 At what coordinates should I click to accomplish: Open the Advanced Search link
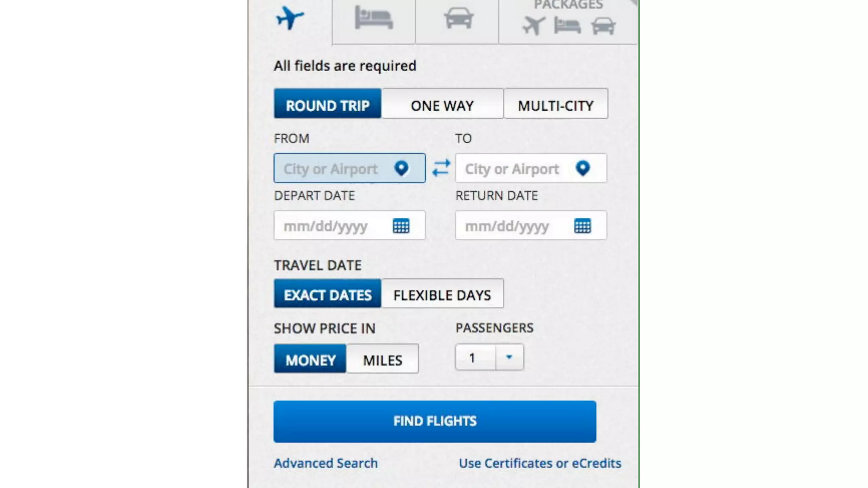pyautogui.click(x=325, y=463)
